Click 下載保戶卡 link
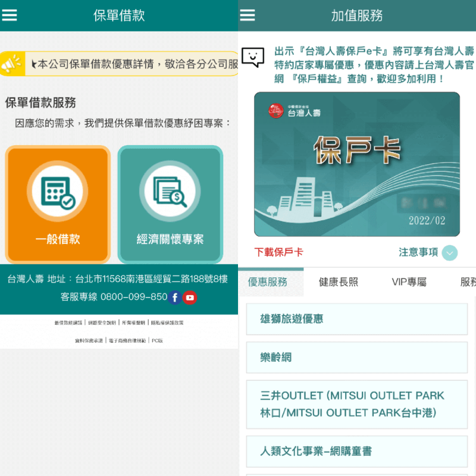Image resolution: width=476 pixels, height=476 pixels. click(278, 252)
